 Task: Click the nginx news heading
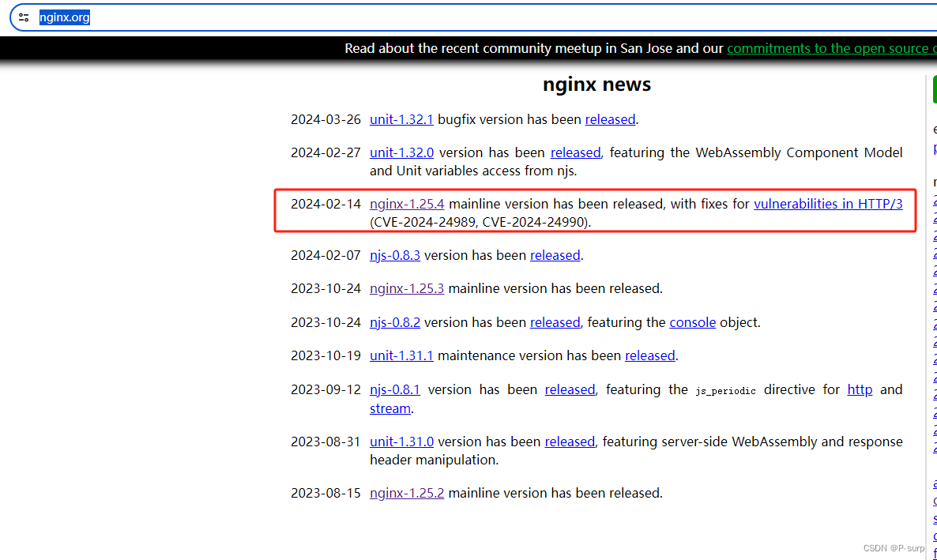596,85
